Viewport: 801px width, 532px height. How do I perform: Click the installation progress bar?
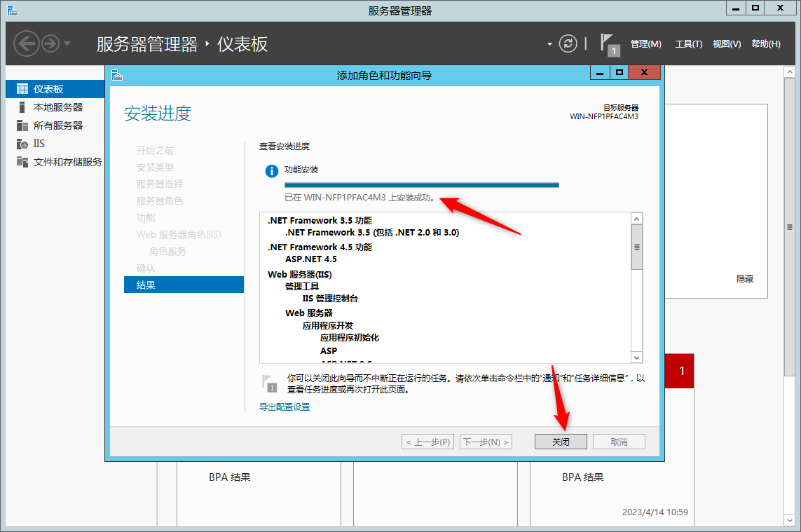tap(421, 185)
